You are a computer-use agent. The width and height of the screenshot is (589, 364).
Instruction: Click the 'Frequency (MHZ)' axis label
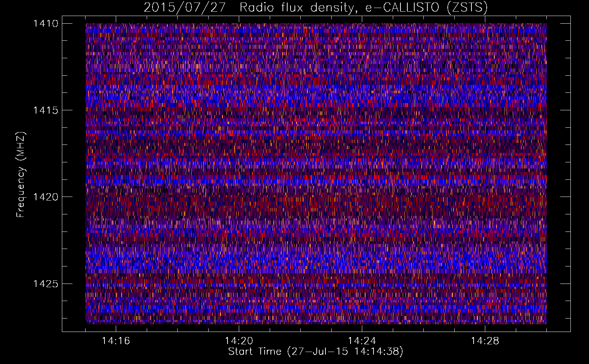click(x=21, y=175)
